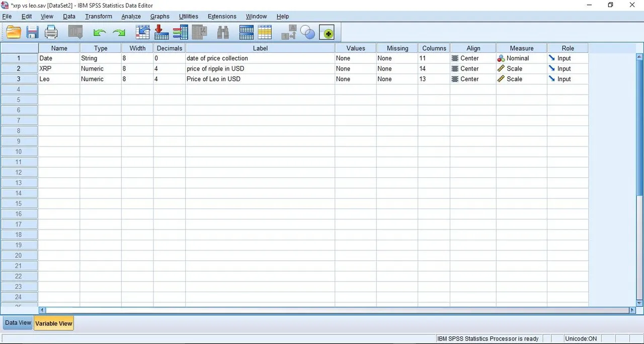
Task: Open the Graphs menu
Action: 160,16
